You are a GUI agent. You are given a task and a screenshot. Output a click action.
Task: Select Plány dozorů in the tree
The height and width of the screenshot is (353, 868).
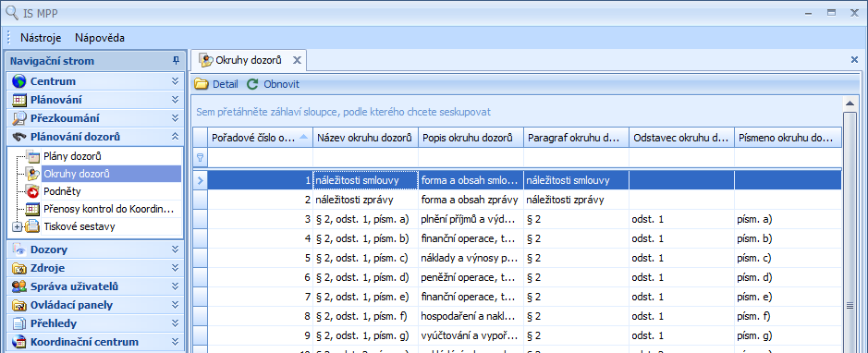pos(72,156)
